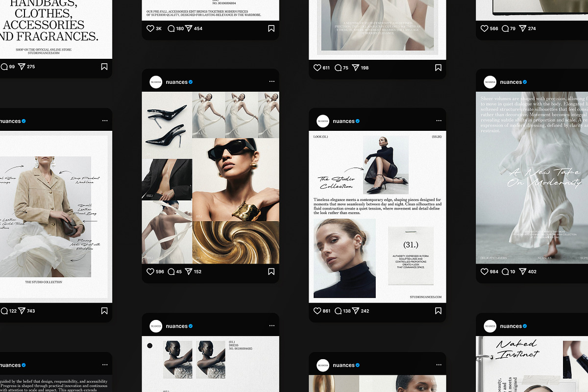Save the Look 31 post with 861 likes
This screenshot has width=588, height=392.
(438, 311)
